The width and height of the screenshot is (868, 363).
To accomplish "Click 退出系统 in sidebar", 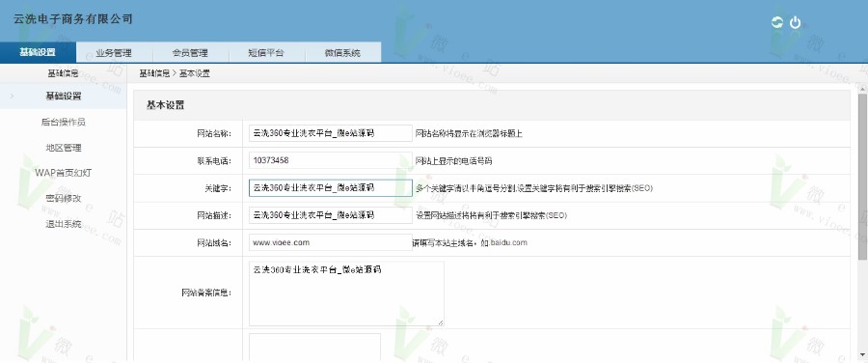I will click(63, 224).
